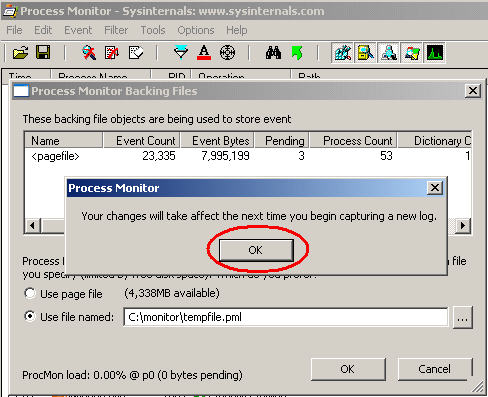488x397 pixels.
Task: Sort by the Event Count column header
Action: click(142, 141)
